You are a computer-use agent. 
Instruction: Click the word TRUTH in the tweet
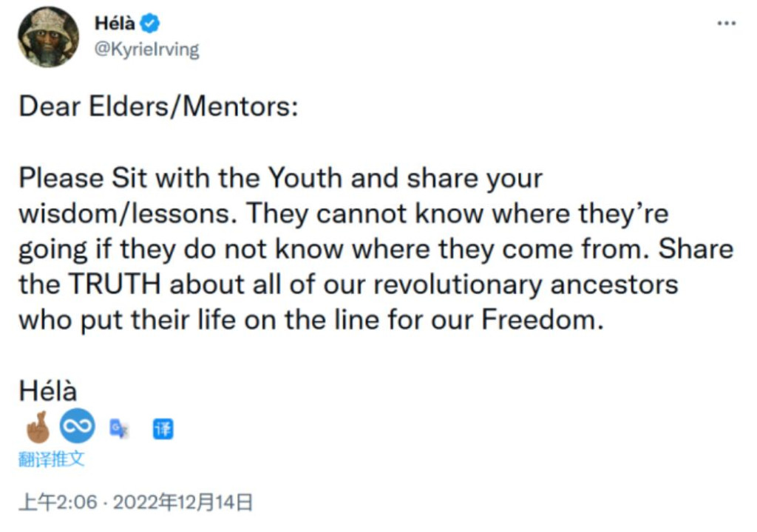[115, 284]
